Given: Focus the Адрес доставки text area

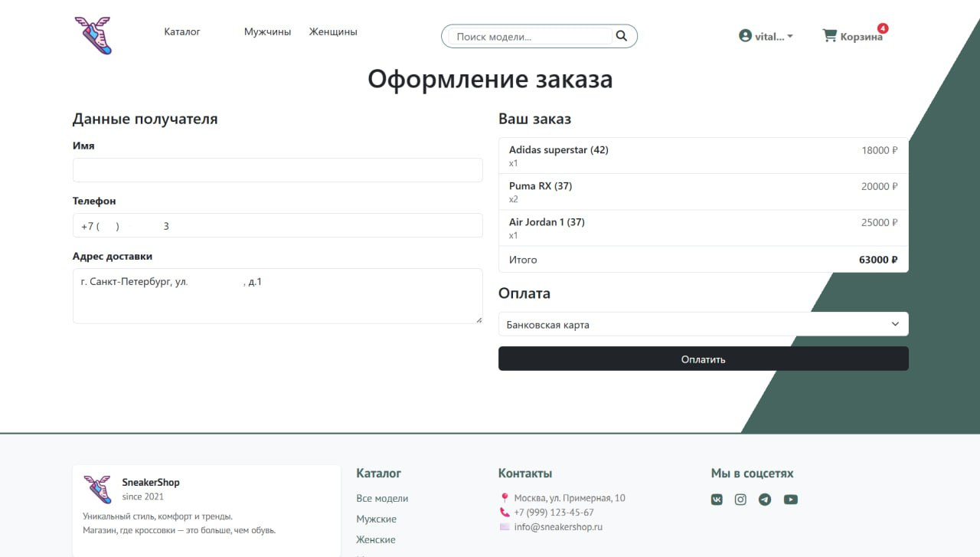Looking at the screenshot, I should coord(278,296).
